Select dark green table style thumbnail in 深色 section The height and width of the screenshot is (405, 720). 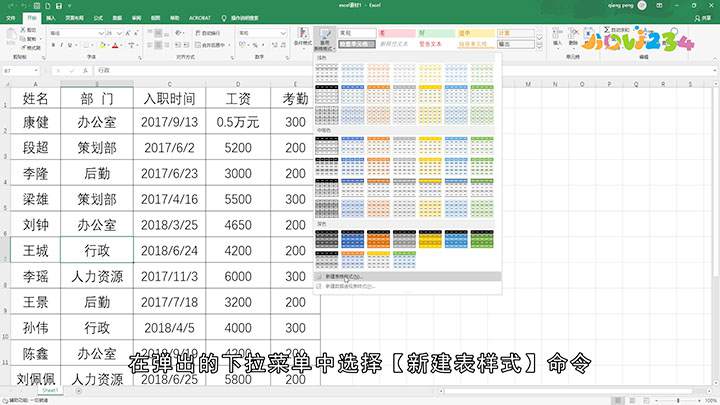[482, 239]
